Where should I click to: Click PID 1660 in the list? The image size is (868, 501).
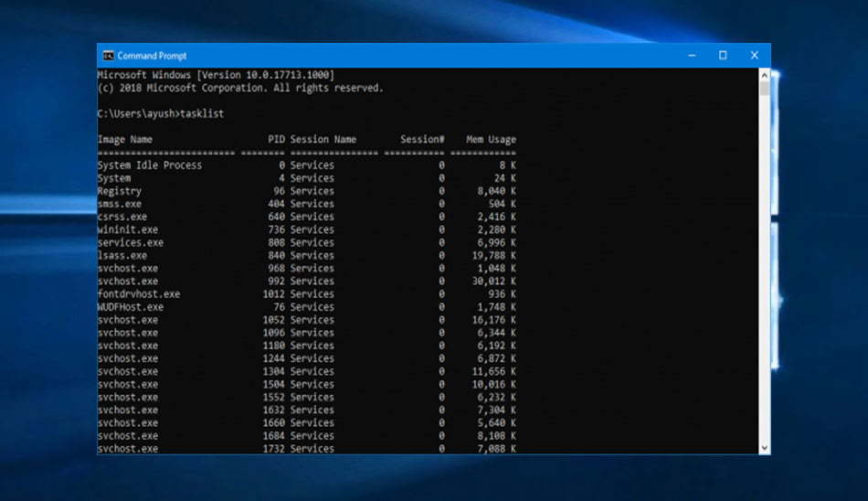coord(273,423)
